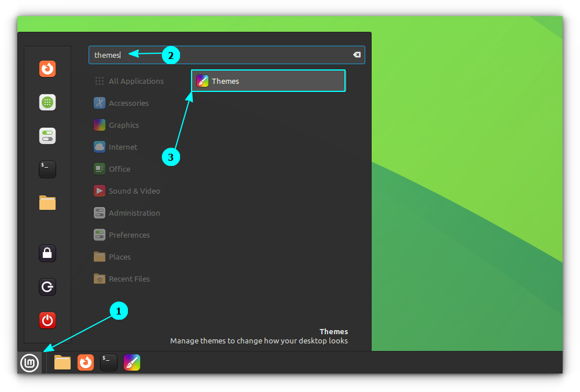Open the Recent Files category
Image resolution: width=580 pixels, height=392 pixels.
tap(129, 279)
